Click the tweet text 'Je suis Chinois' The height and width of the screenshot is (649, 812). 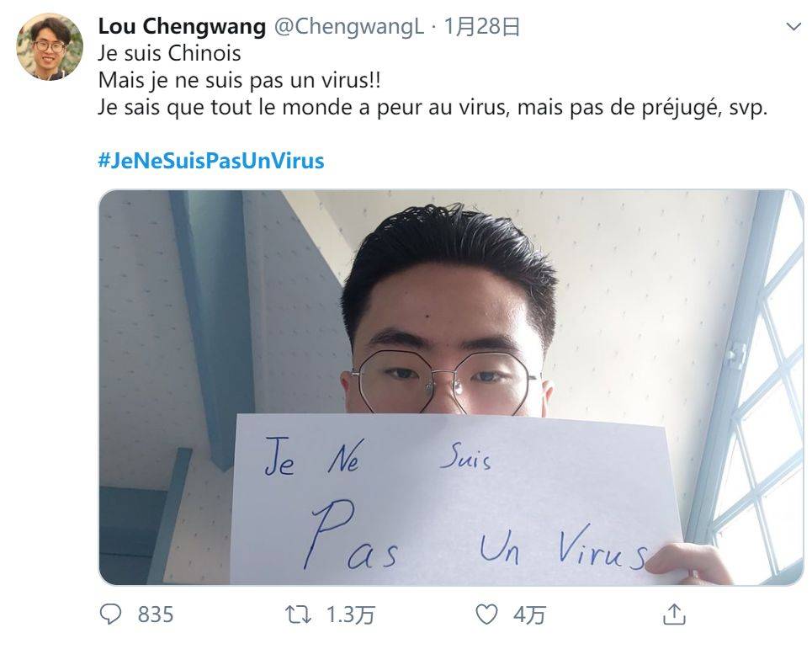[x=169, y=53]
